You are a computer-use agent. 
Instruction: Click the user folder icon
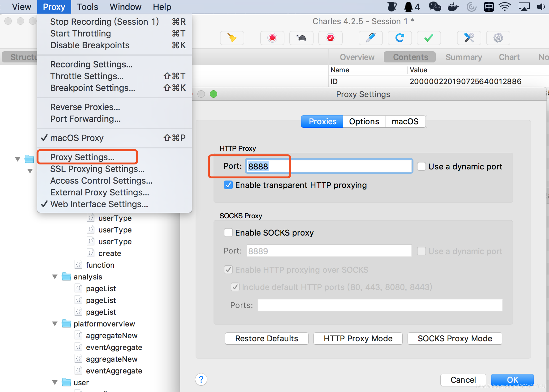pyautogui.click(x=66, y=382)
